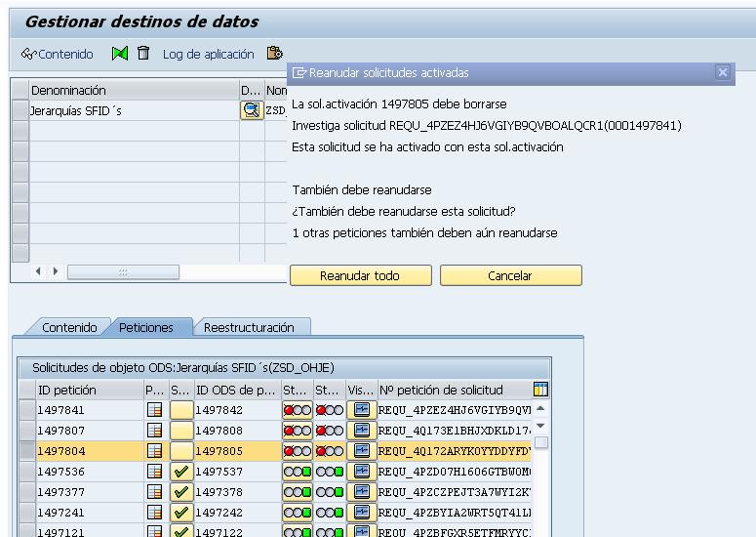Select the row selector for Jerarquías SFID´s
This screenshot has width=756, height=537.
[20, 110]
